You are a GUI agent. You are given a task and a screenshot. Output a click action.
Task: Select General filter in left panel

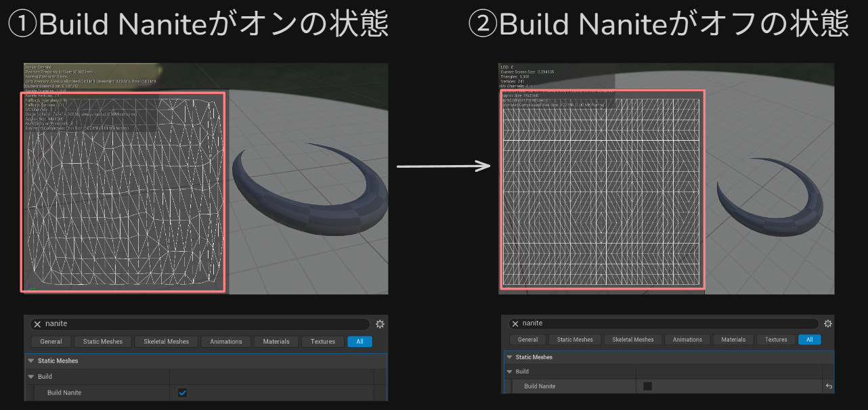tap(51, 342)
